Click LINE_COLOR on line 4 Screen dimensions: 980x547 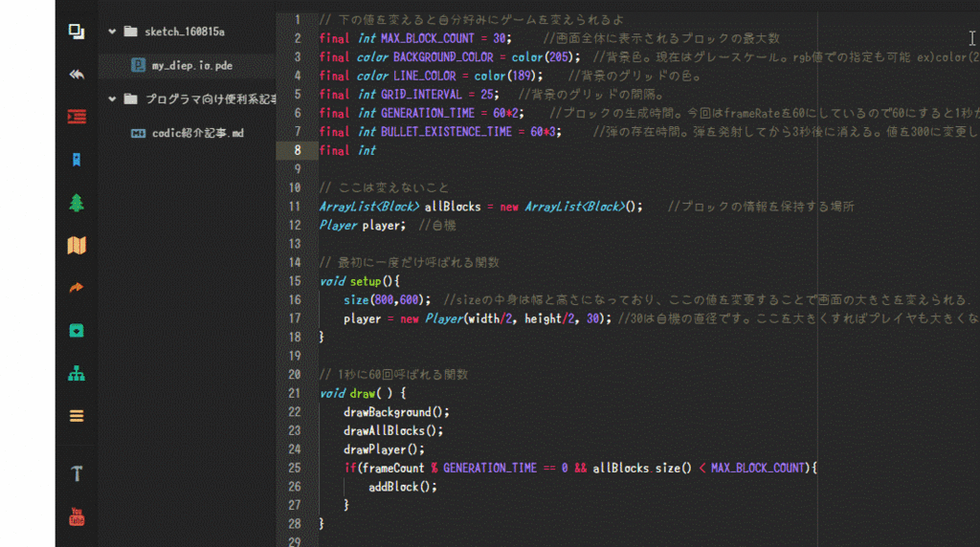[x=424, y=76]
